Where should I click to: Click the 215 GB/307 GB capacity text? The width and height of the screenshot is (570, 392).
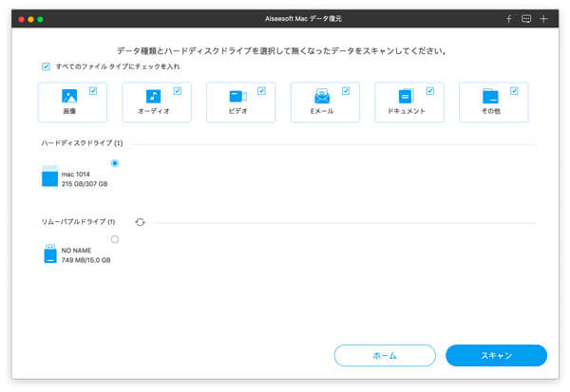coord(85,184)
